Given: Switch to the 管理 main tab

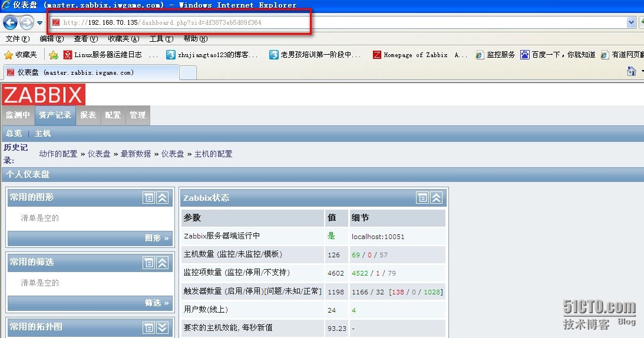Looking at the screenshot, I should 138,115.
